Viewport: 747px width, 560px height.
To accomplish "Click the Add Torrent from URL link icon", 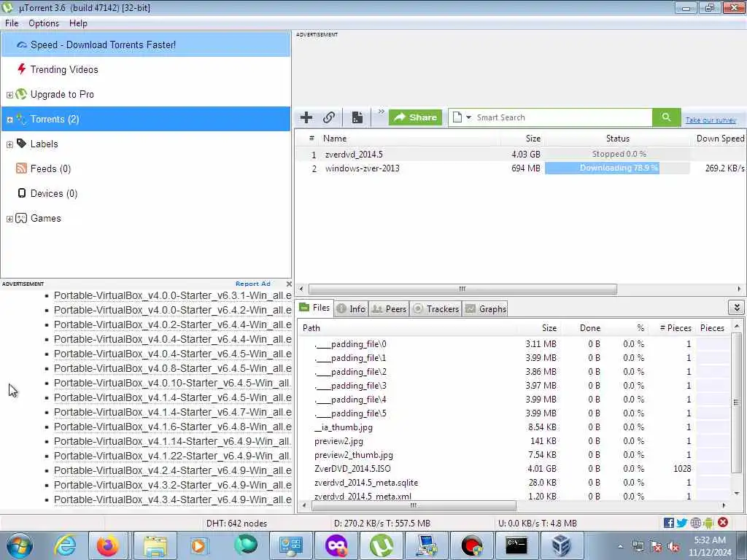I will [329, 117].
